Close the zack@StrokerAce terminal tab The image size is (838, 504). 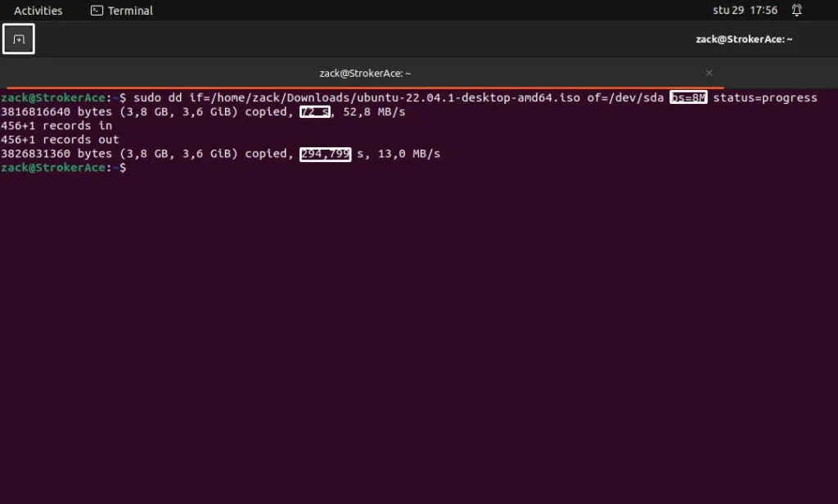(710, 73)
